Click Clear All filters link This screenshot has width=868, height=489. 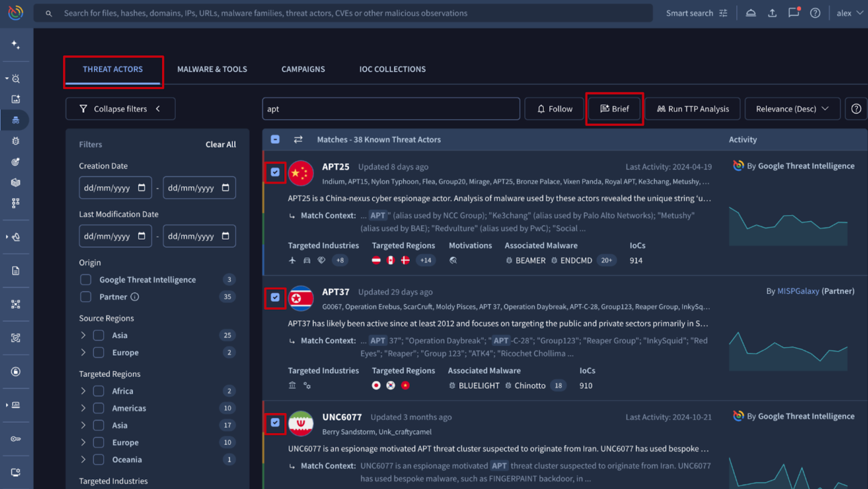220,144
